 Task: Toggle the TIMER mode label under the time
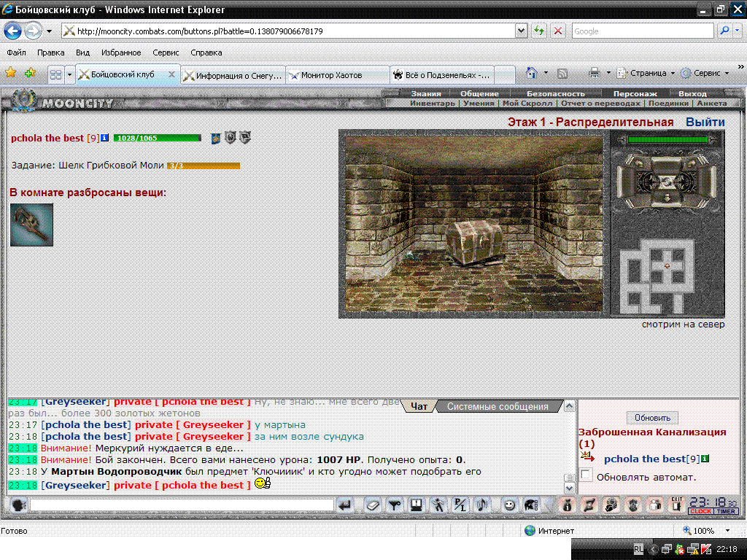726,511
